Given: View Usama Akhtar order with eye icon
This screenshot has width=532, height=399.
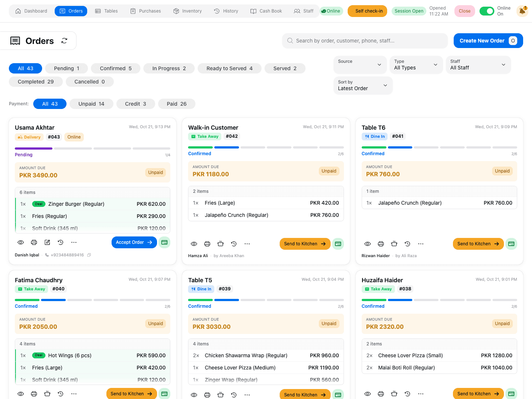Looking at the screenshot, I should pyautogui.click(x=21, y=242).
